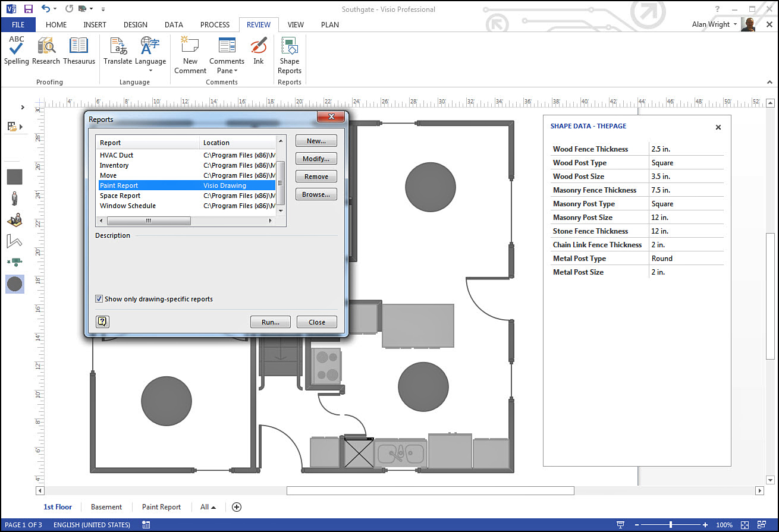Open Shape Reports from the ribbon

pyautogui.click(x=290, y=55)
